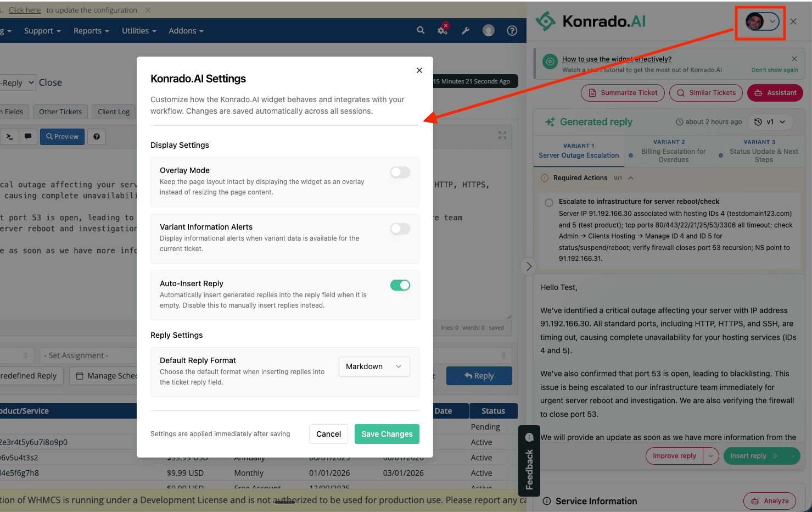Switch to the Other Tickets tab
The width and height of the screenshot is (812, 512).
[x=60, y=112]
